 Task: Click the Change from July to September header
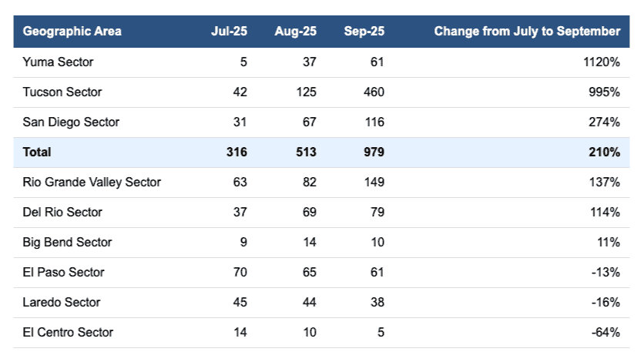pos(527,32)
